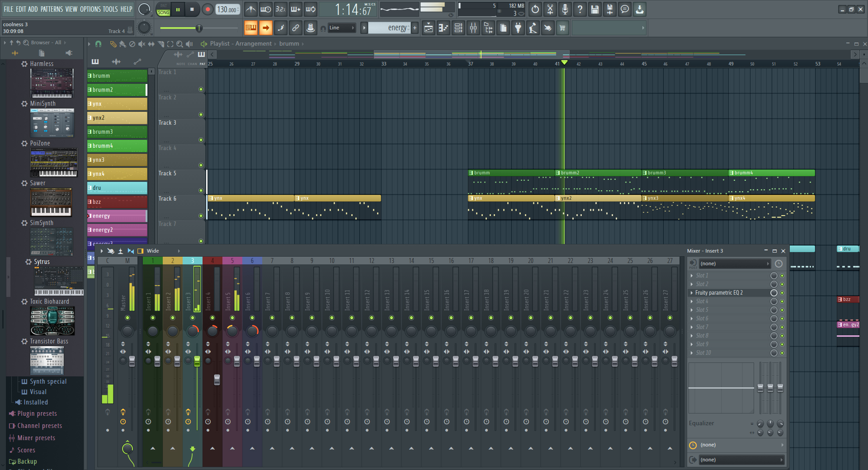Screen dimensions: 868x470
Task: Open mixer output (none) dropdown at bottom
Action: (x=741, y=460)
